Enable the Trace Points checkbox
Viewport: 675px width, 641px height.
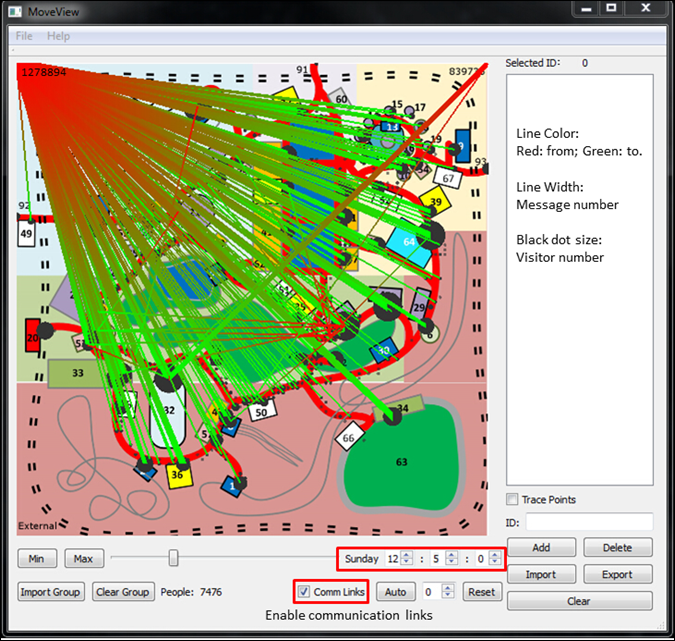pos(513,500)
